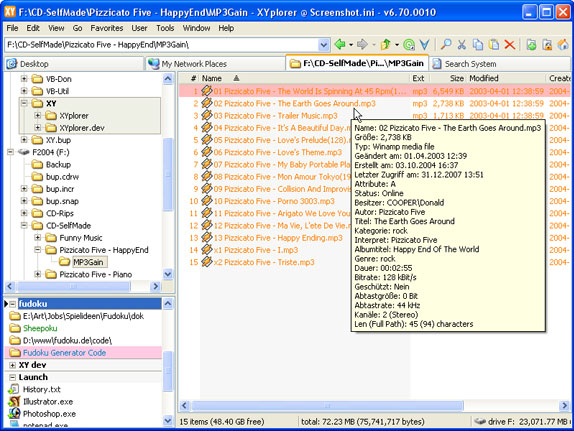Screen dimensions: 574x431
Task: Open the Fudoku Generator Code catalog item
Action: (83, 353)
